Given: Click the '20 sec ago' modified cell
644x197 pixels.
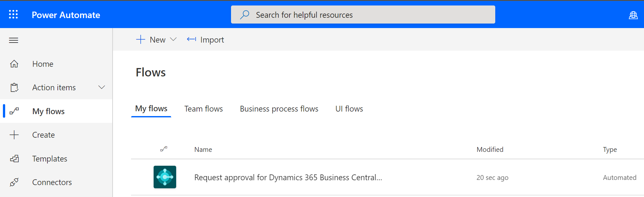Looking at the screenshot, I should 492,178.
